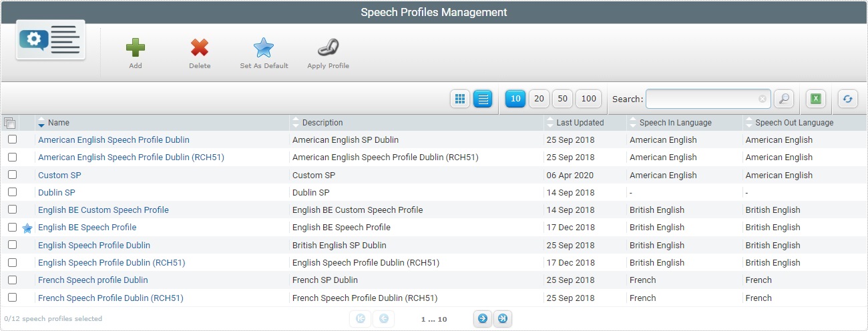Select the English BE Custom Speech Profile checkbox
Viewport: 868px width, 331px height.
(x=12, y=210)
